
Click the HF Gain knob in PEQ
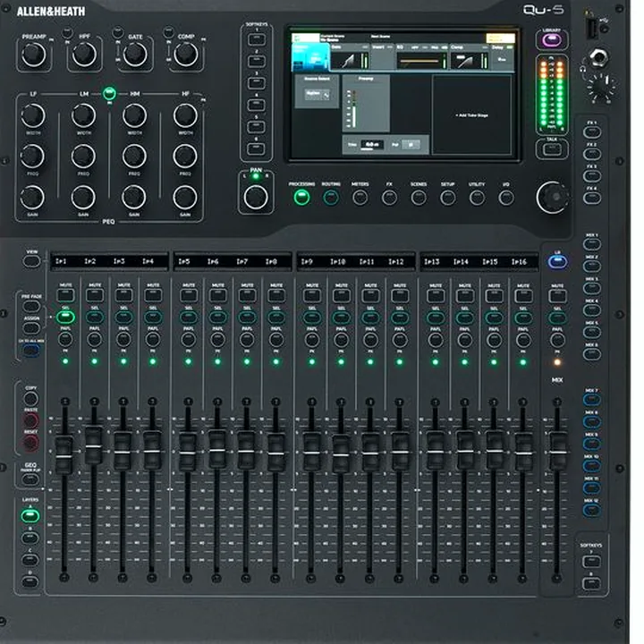(185, 198)
